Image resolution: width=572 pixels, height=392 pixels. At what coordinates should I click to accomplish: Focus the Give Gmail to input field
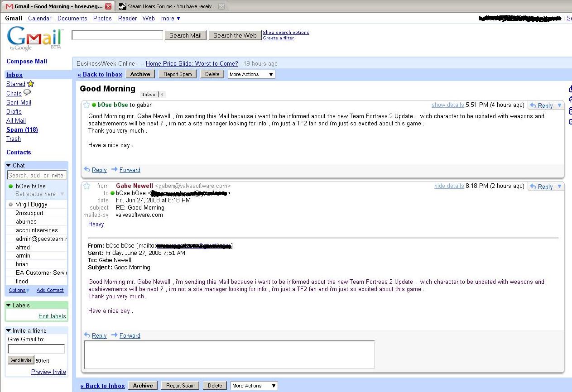[36, 349]
